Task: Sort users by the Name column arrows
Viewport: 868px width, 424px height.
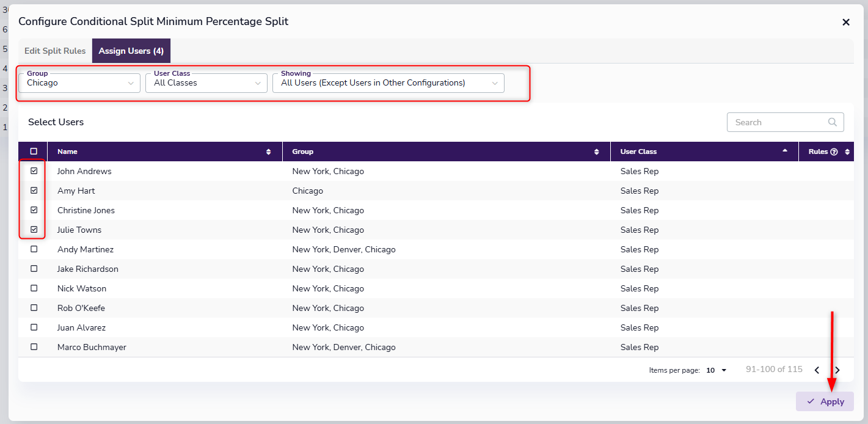Action: [269, 152]
